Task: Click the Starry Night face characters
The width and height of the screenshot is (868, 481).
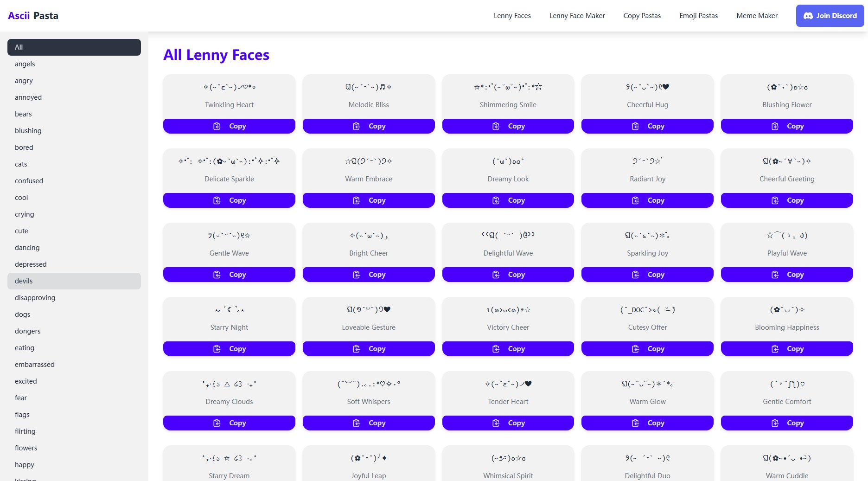Action: click(x=229, y=309)
